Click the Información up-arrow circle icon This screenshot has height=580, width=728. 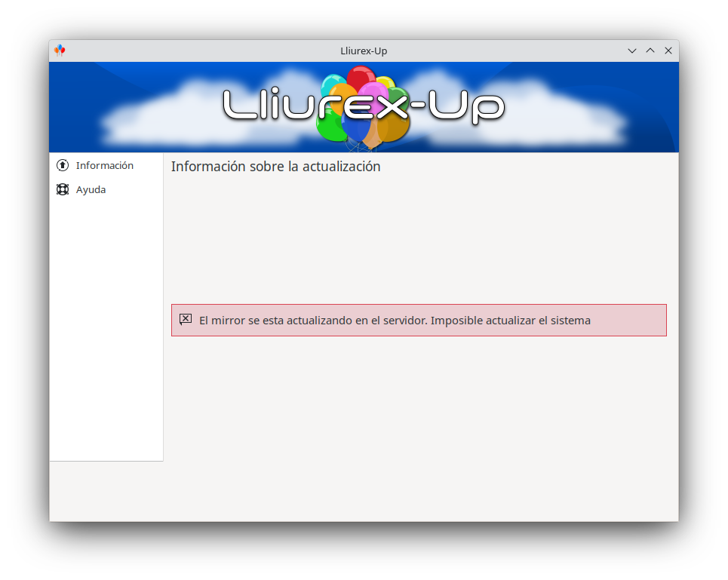[x=63, y=165]
